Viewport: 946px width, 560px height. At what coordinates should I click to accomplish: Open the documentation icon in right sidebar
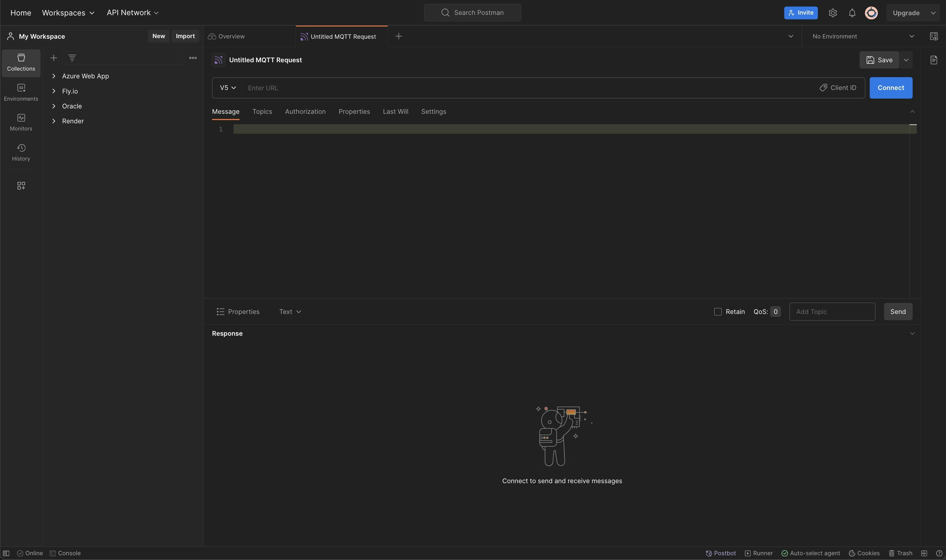933,60
